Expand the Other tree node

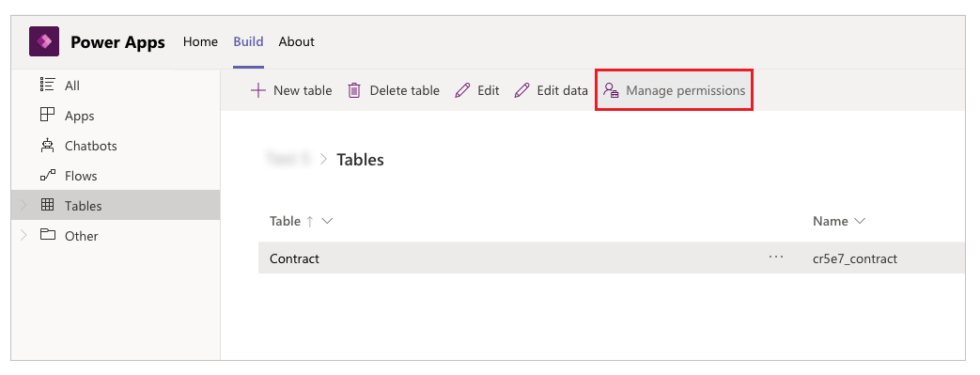[x=23, y=235]
